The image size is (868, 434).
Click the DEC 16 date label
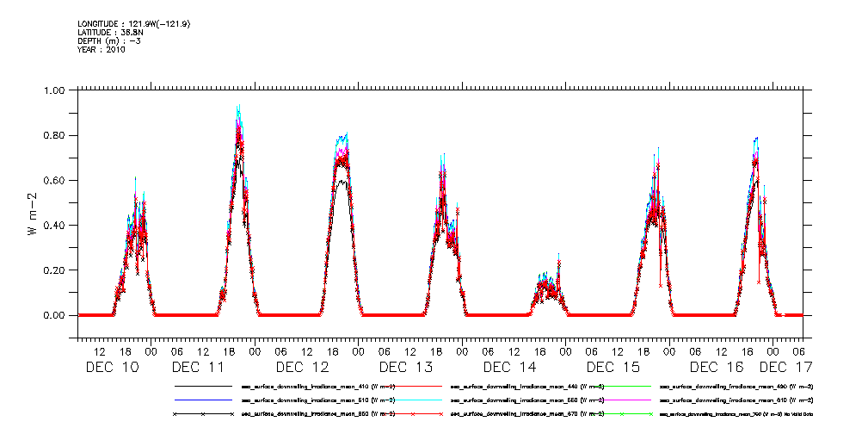point(717,367)
